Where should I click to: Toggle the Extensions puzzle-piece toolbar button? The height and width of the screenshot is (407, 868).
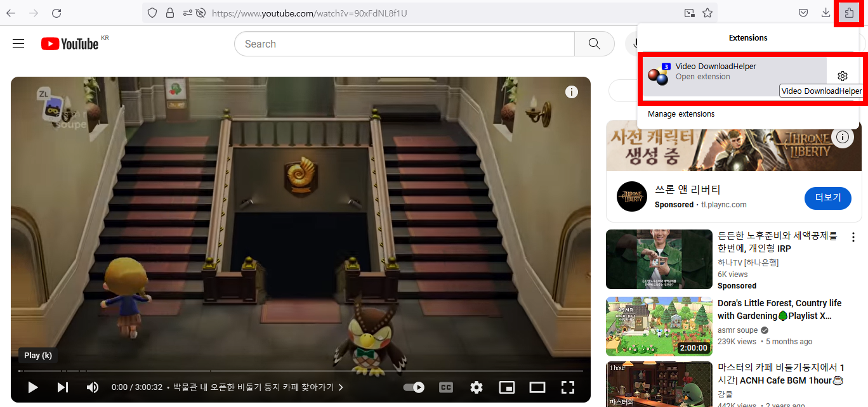coord(848,13)
